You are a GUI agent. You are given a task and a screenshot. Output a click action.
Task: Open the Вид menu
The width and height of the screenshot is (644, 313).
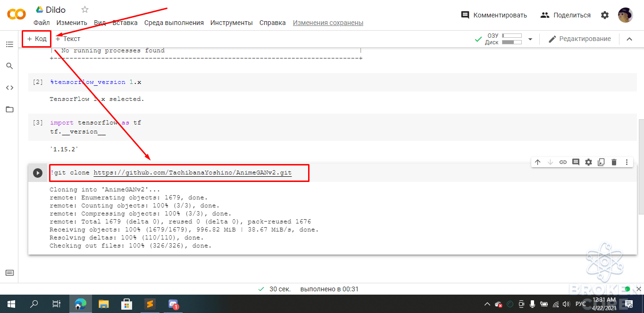100,23
